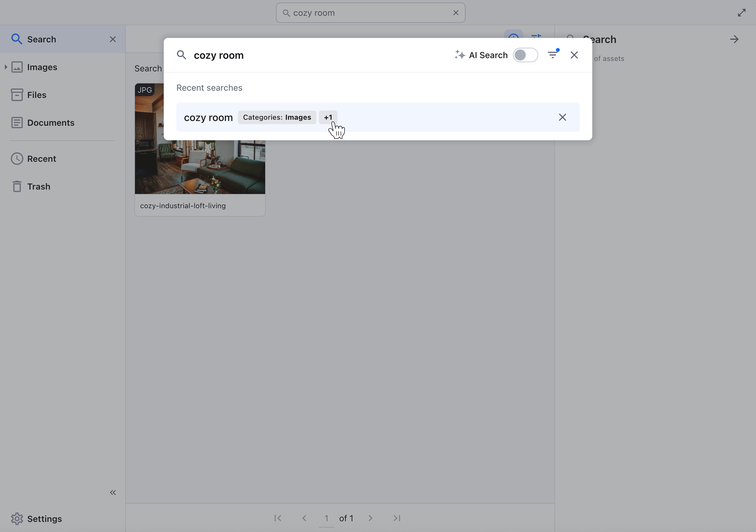756x532 pixels.
Task: Click the page number field
Action: pos(326,519)
